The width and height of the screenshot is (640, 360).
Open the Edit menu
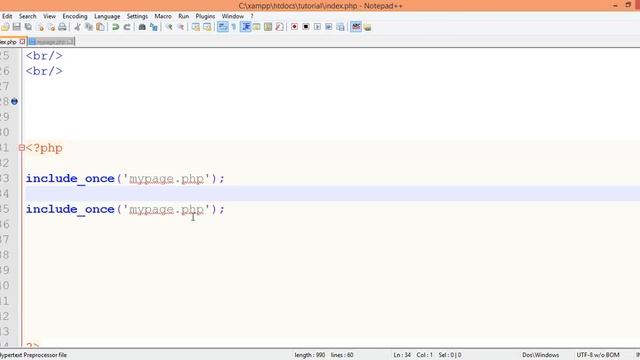click(x=7, y=16)
